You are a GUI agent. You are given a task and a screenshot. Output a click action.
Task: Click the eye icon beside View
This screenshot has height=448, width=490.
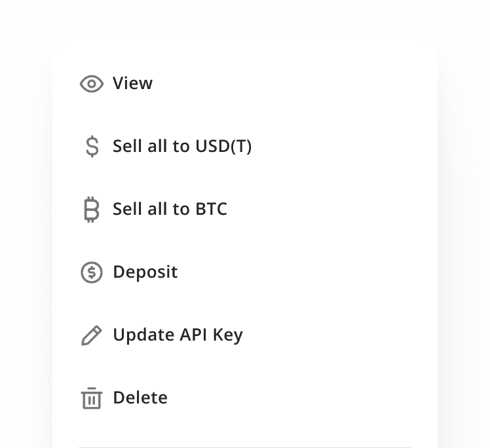pos(92,84)
